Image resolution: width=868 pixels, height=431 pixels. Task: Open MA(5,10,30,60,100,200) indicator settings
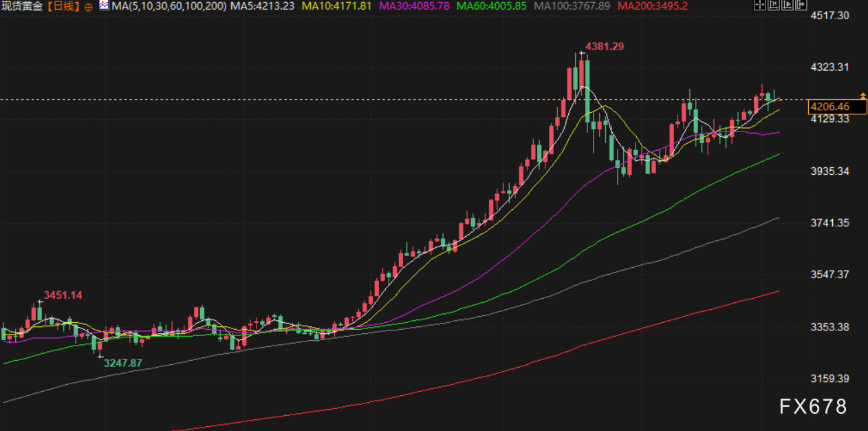coord(169,6)
